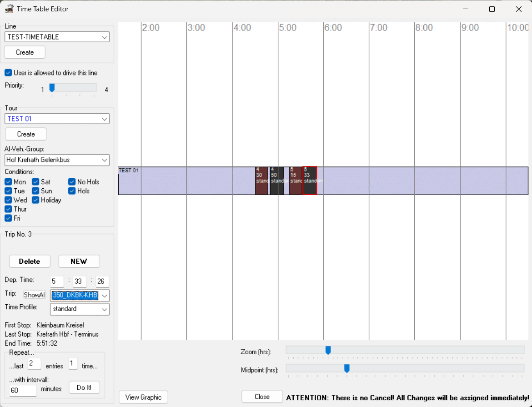
Task: Open View Graphic
Action: [143, 397]
